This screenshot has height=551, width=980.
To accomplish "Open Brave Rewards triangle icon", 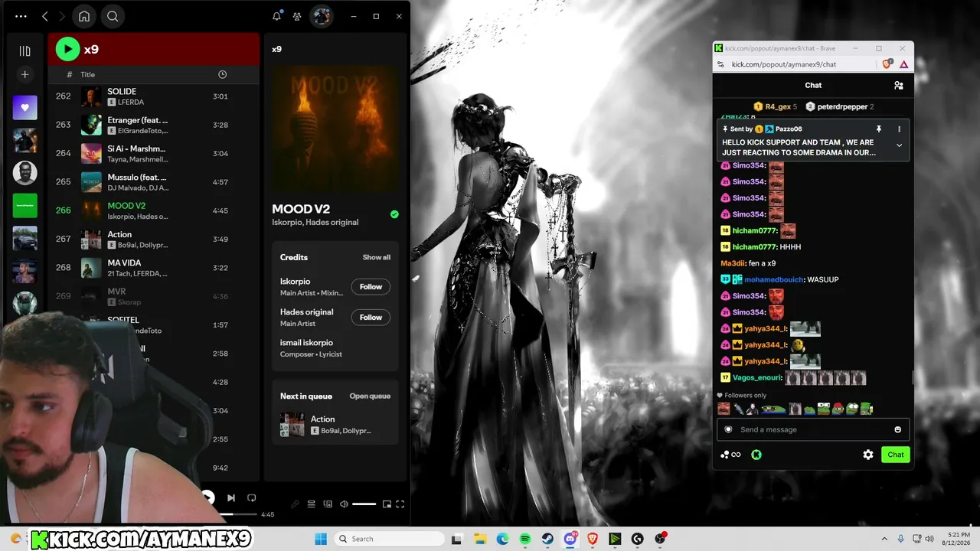I will (x=903, y=64).
